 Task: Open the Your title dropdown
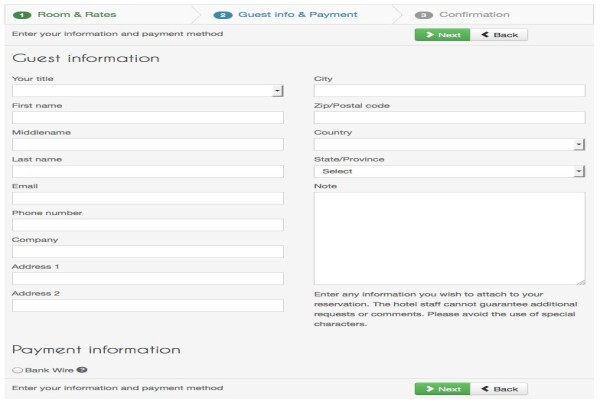(x=148, y=91)
